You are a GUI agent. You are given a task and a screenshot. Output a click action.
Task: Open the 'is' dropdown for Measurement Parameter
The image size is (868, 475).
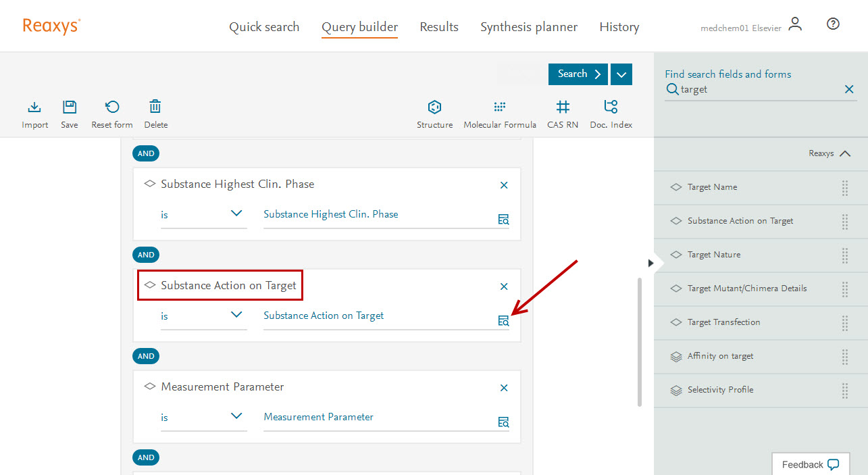(x=203, y=417)
